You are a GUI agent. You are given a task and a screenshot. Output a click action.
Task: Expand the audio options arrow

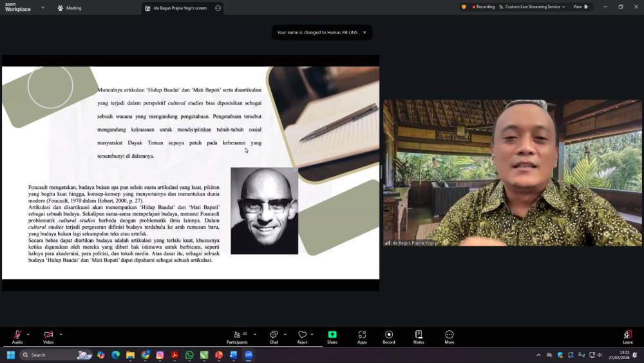pyautogui.click(x=30, y=334)
